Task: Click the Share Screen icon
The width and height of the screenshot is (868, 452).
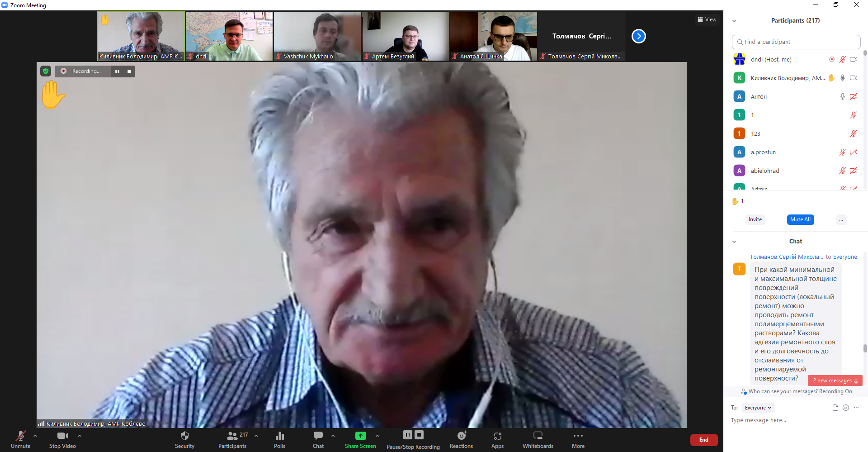Action: 360,436
